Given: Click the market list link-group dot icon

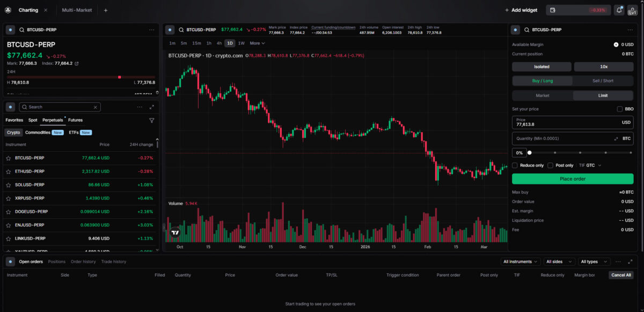Looking at the screenshot, I should coord(10,107).
